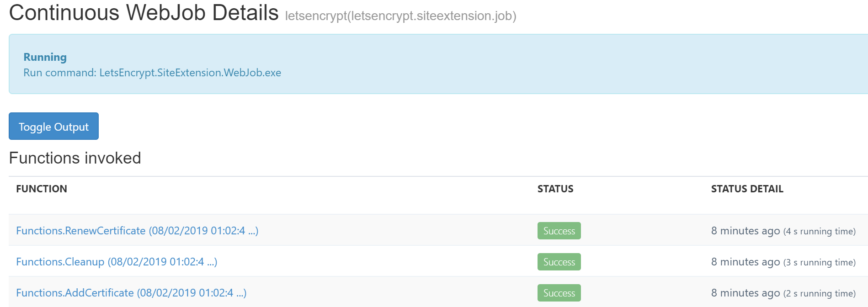Open the Functions.Cleanup invocation link

(x=117, y=262)
